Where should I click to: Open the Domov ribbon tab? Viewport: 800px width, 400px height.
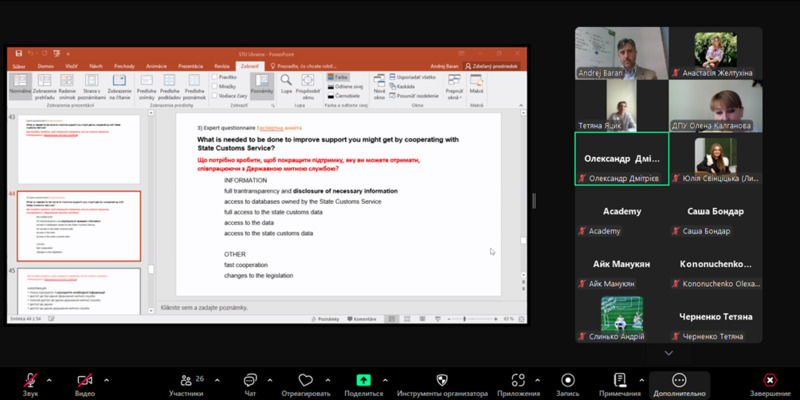(46, 66)
